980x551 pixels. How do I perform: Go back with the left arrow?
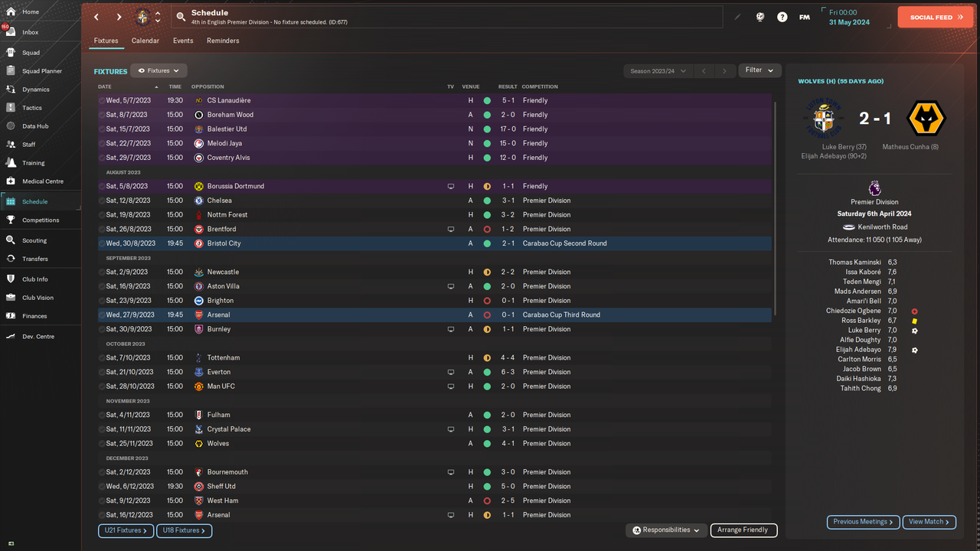[x=96, y=17]
